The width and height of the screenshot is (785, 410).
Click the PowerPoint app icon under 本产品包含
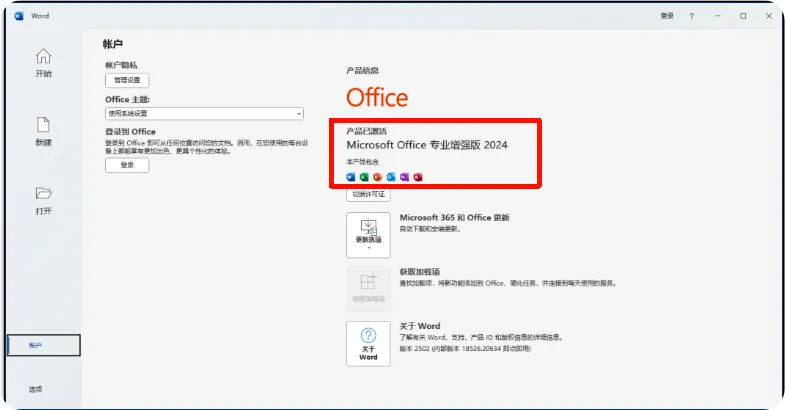pos(377,177)
